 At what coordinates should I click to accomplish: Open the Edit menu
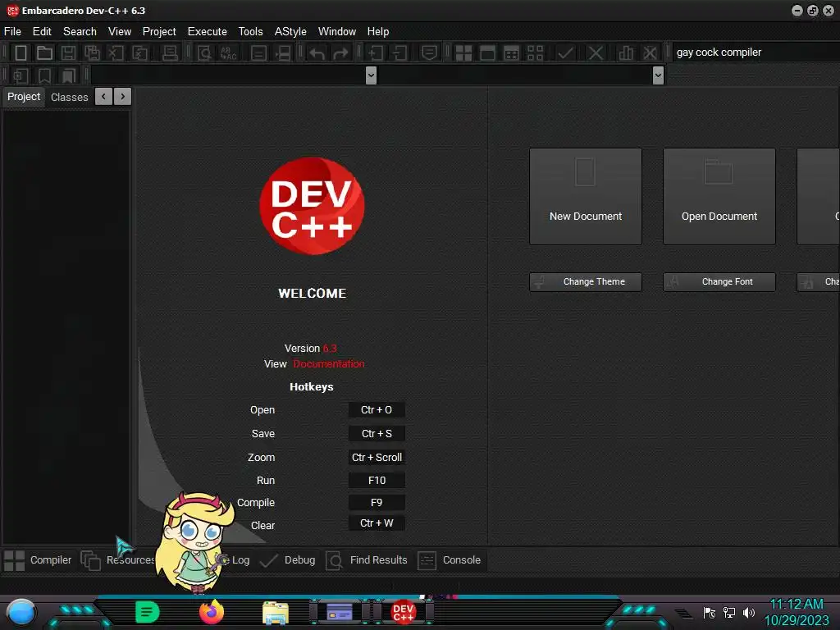click(42, 32)
